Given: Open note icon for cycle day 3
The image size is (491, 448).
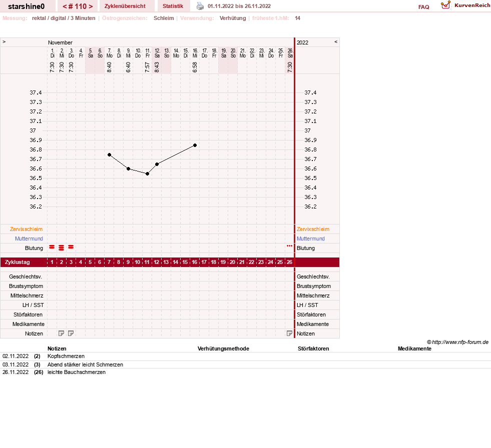Looking at the screenshot, I should point(71,333).
